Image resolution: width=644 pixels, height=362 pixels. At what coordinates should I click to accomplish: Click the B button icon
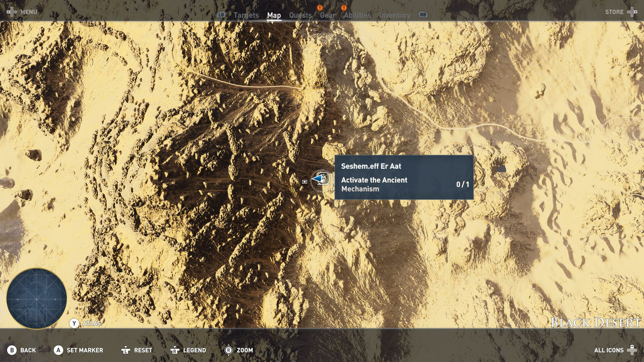click(12, 350)
